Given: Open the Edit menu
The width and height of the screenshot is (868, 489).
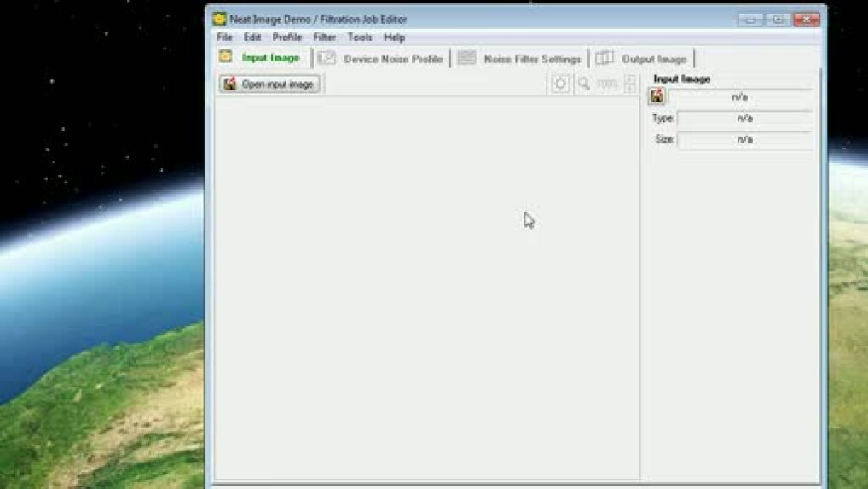Looking at the screenshot, I should [252, 38].
